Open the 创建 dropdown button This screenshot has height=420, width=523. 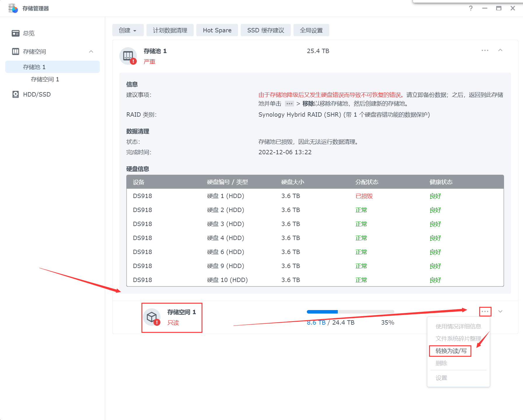(128, 30)
